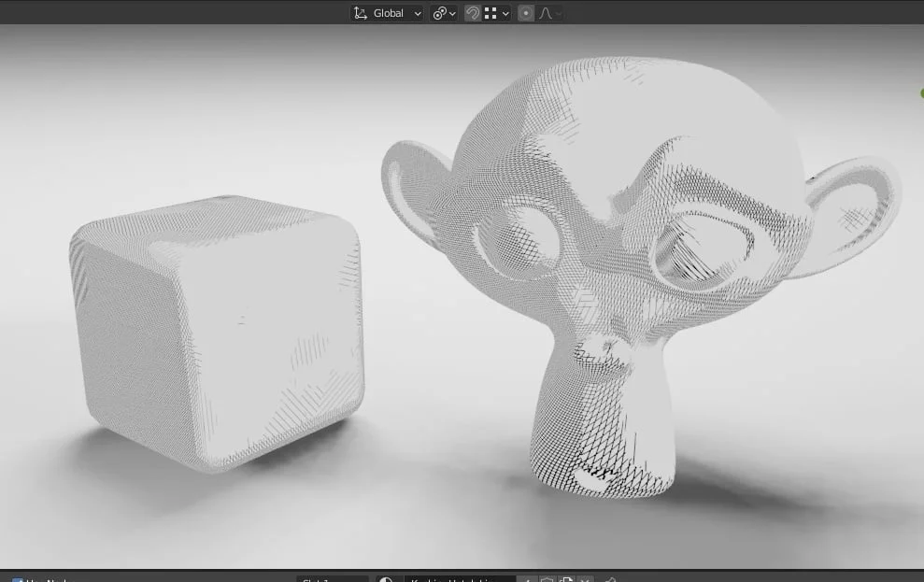Click the node editor icon beside Use Nodes
924x582 pixels.
(7, 578)
